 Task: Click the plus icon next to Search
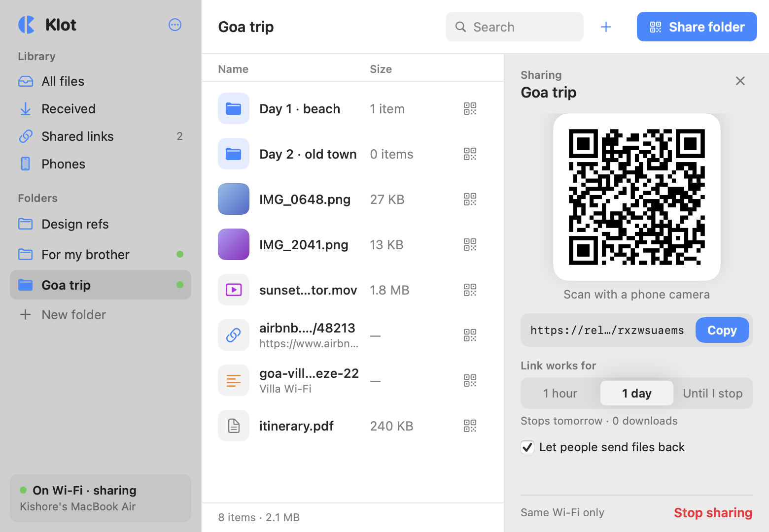pos(606,27)
